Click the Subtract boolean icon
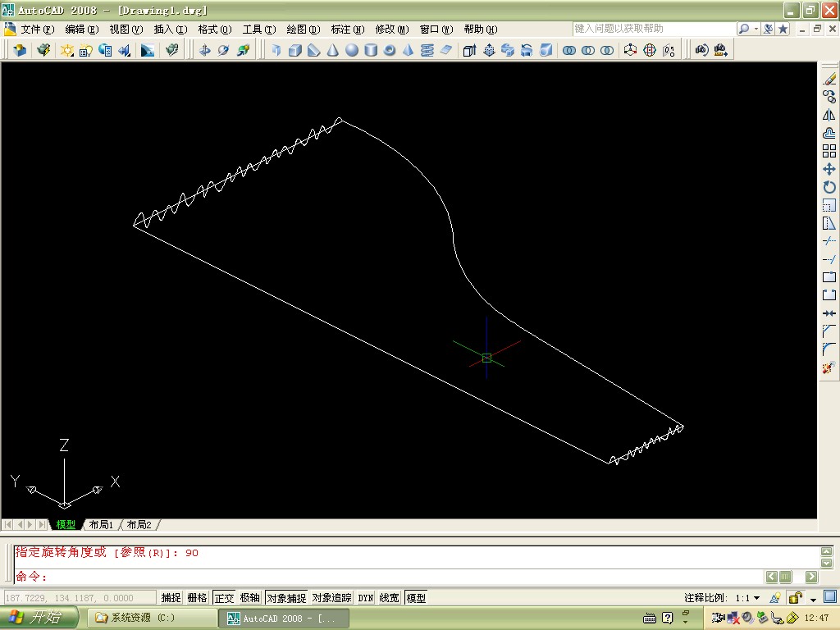This screenshot has width=840, height=630. (587, 50)
